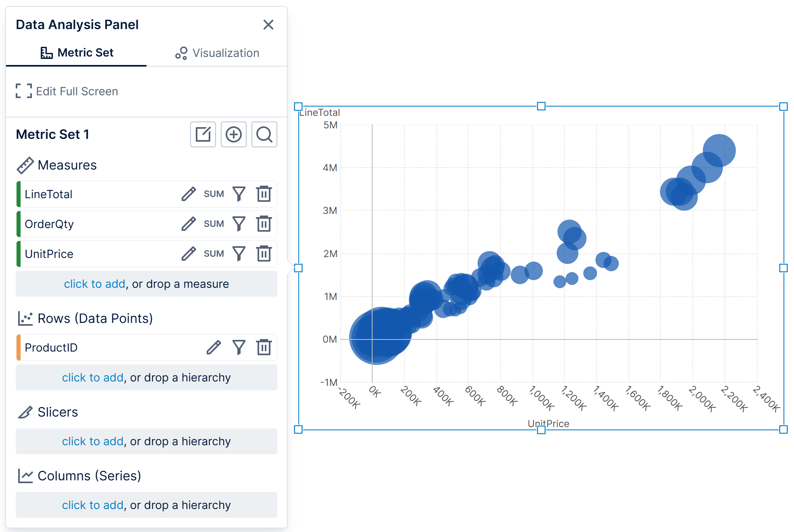Close the Data Analysis Panel

point(268,25)
